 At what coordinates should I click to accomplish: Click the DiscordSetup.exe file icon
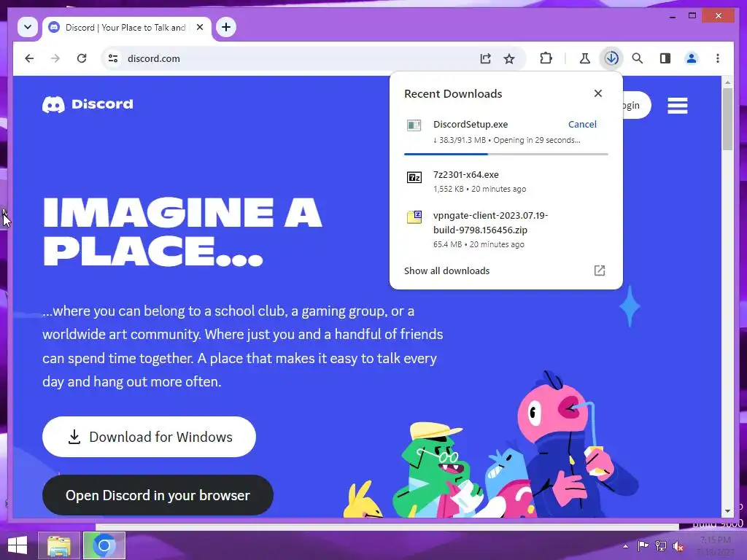[x=414, y=125]
